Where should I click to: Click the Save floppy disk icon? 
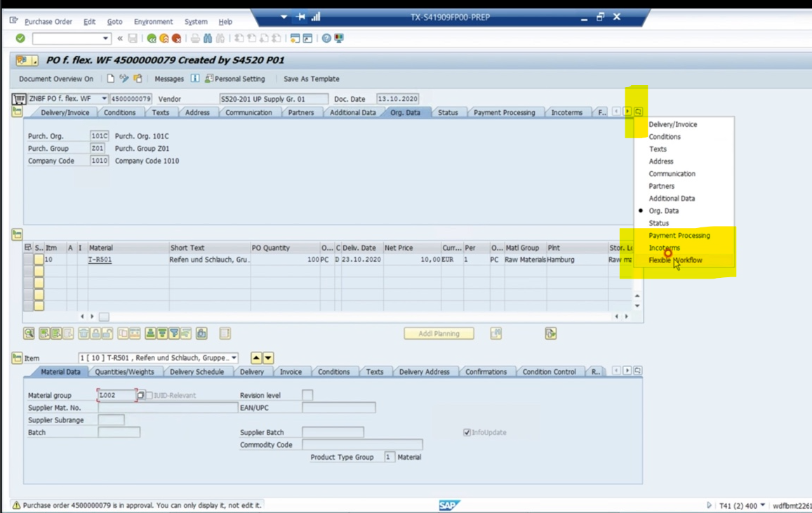(x=133, y=38)
